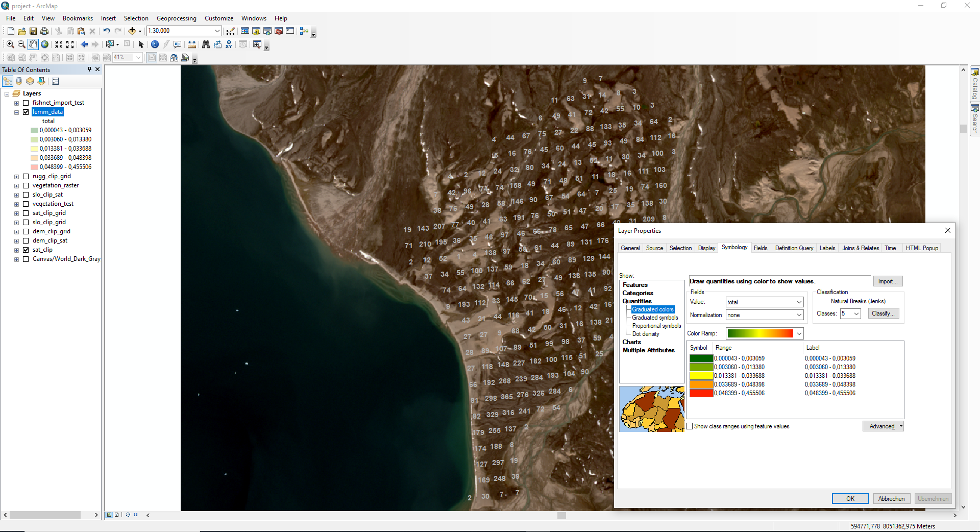The image size is (980, 532).
Task: Click the Fixed Zoom Out icon
Action: (x=70, y=44)
